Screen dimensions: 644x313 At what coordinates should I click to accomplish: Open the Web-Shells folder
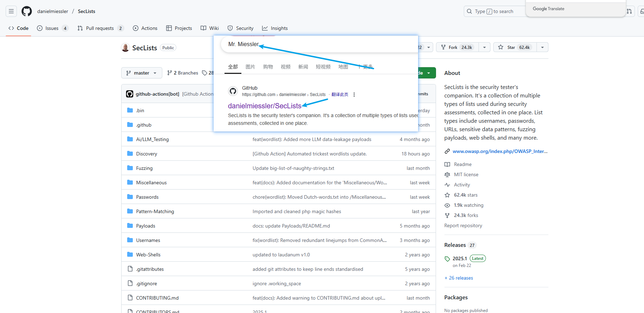click(x=148, y=255)
